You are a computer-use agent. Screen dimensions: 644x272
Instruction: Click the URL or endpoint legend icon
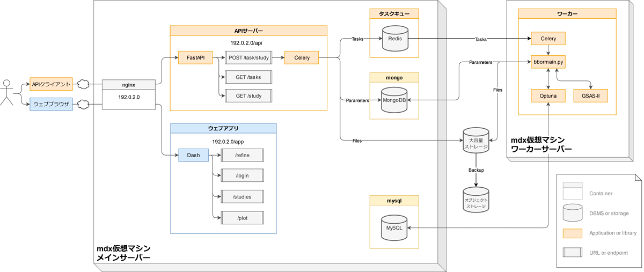pos(572,252)
